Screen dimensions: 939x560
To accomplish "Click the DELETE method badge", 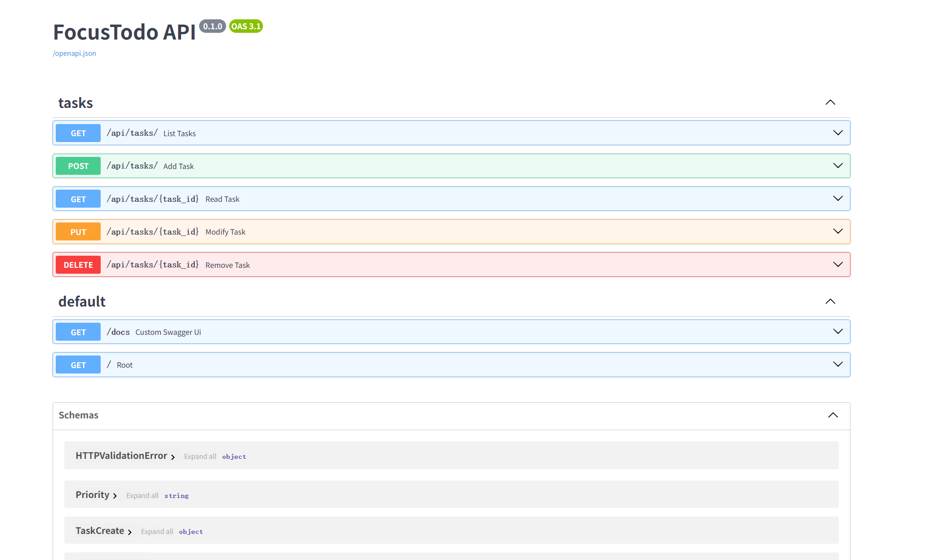I will [x=78, y=265].
